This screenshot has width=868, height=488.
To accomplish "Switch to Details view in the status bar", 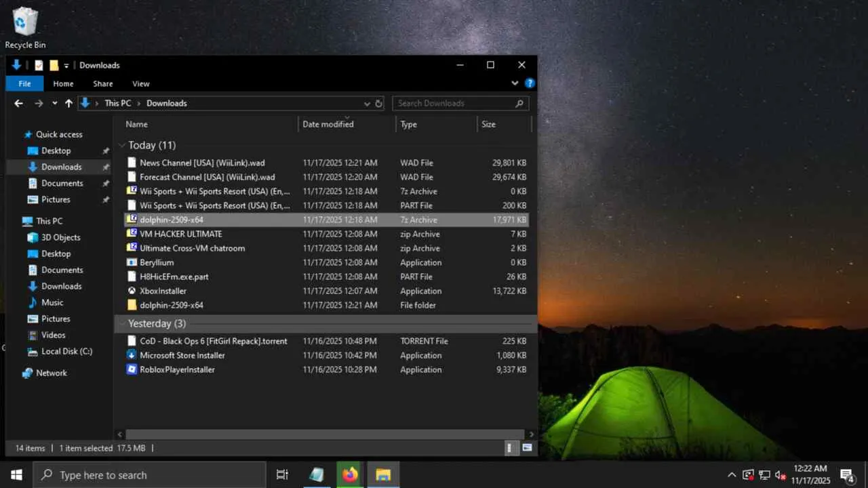I will click(512, 448).
